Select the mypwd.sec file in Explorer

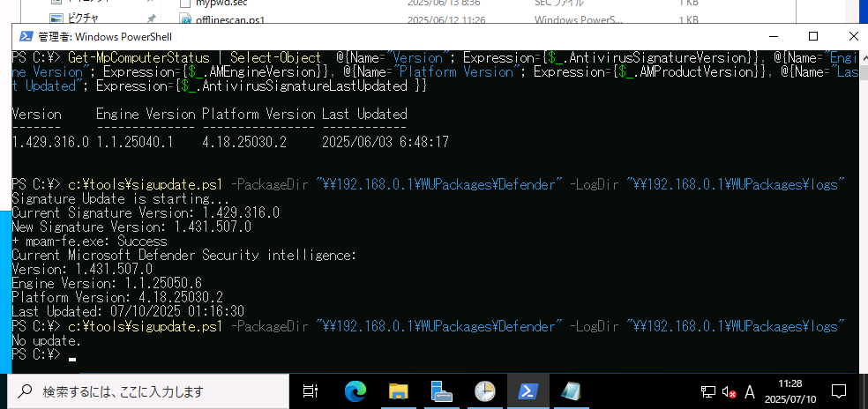tap(221, 3)
